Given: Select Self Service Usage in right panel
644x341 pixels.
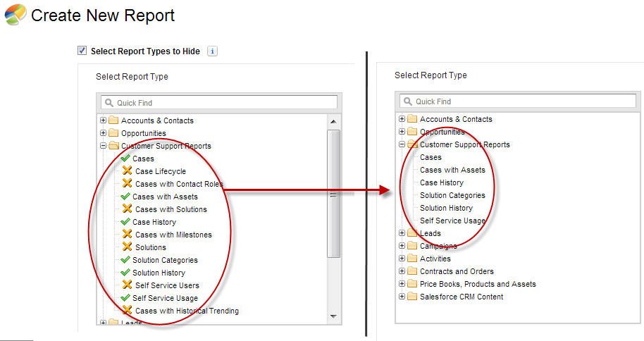Looking at the screenshot, I should pos(452,221).
